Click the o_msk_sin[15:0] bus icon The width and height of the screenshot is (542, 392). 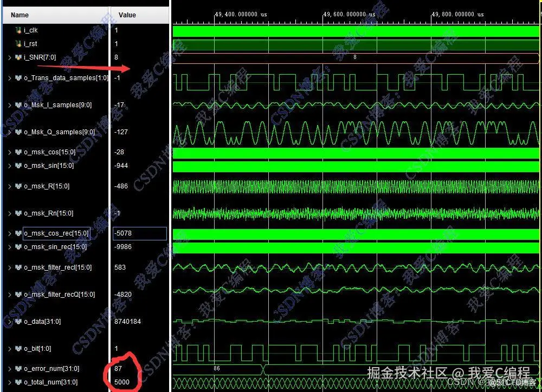pyautogui.click(x=18, y=166)
